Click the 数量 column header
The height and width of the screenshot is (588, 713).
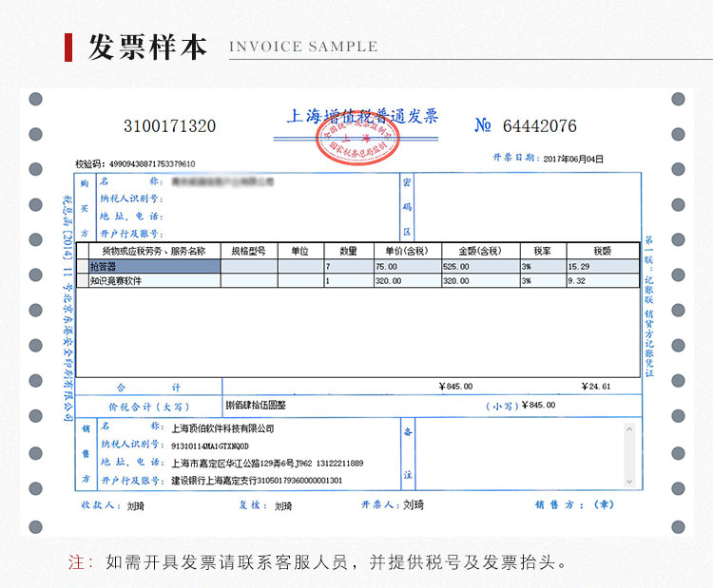click(348, 252)
